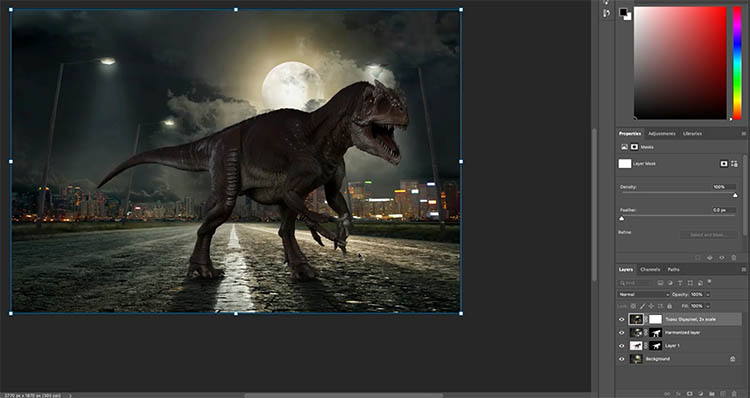Switch to the Libraries tab

(692, 133)
